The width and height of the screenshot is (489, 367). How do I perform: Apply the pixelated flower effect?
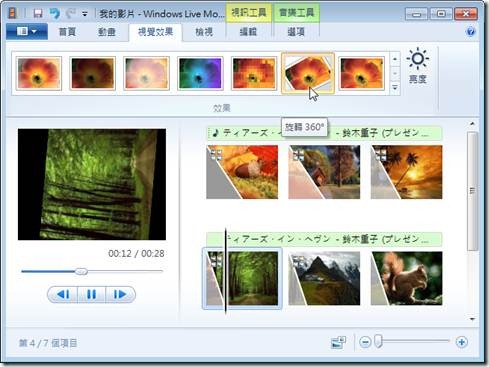coord(254,74)
